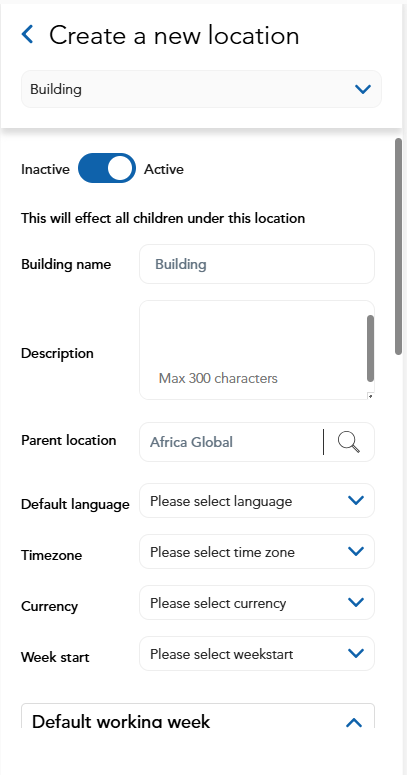The width and height of the screenshot is (407, 775).
Task: Click the chevron in the Building type selector
Action: [363, 89]
